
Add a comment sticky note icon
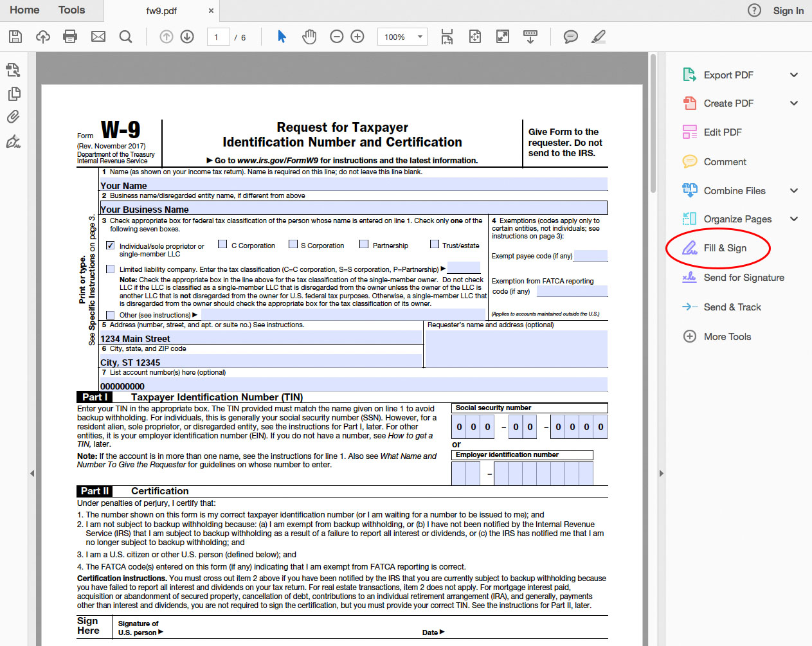[x=570, y=37]
